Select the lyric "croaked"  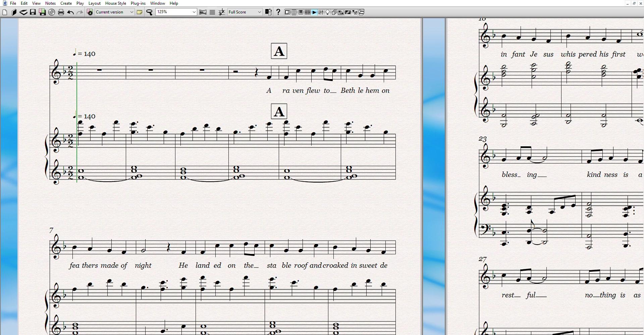[x=335, y=265]
